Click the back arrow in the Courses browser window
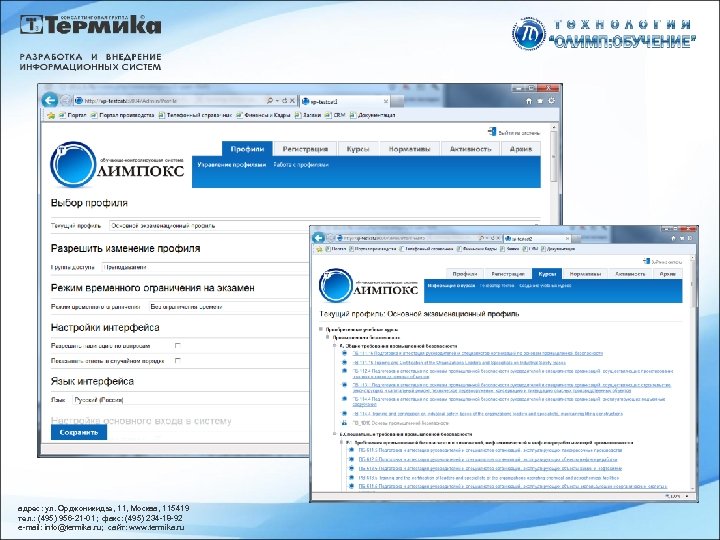Image resolution: width=720 pixels, height=540 pixels. [x=318, y=238]
